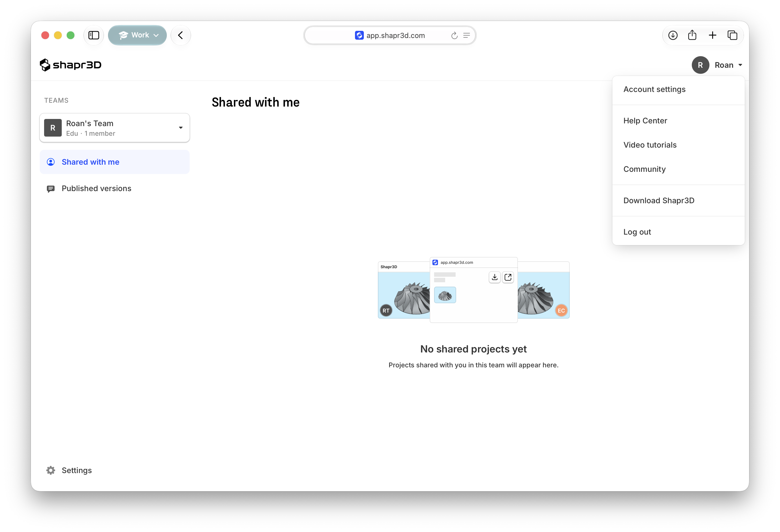This screenshot has width=780, height=532.
Task: Click 'Projects shared with you' description text
Action: [473, 365]
